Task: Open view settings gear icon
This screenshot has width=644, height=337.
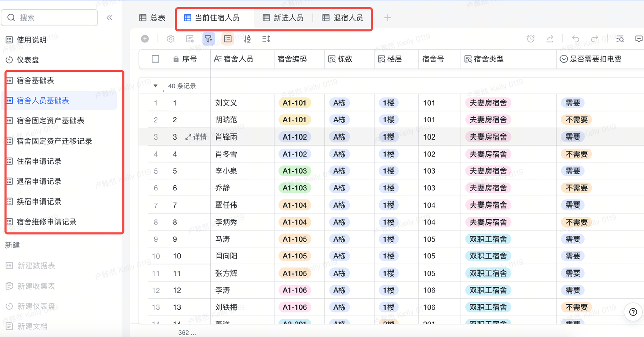Action: (x=171, y=39)
